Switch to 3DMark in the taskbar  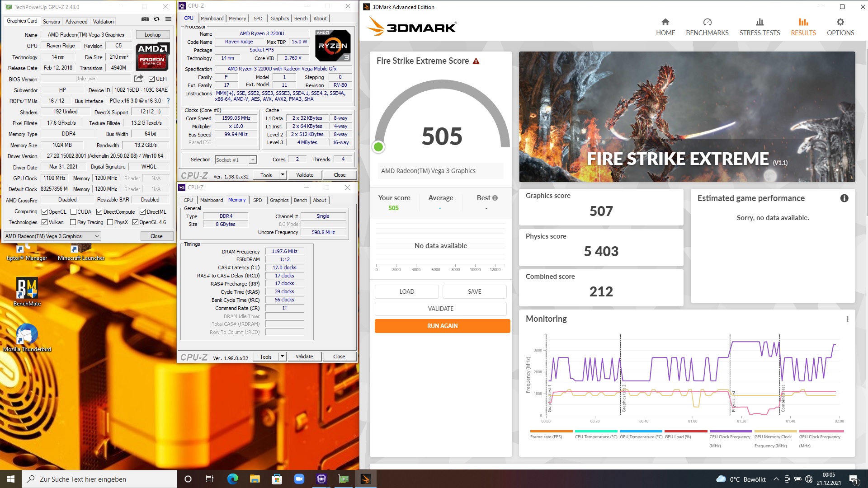pos(366,479)
